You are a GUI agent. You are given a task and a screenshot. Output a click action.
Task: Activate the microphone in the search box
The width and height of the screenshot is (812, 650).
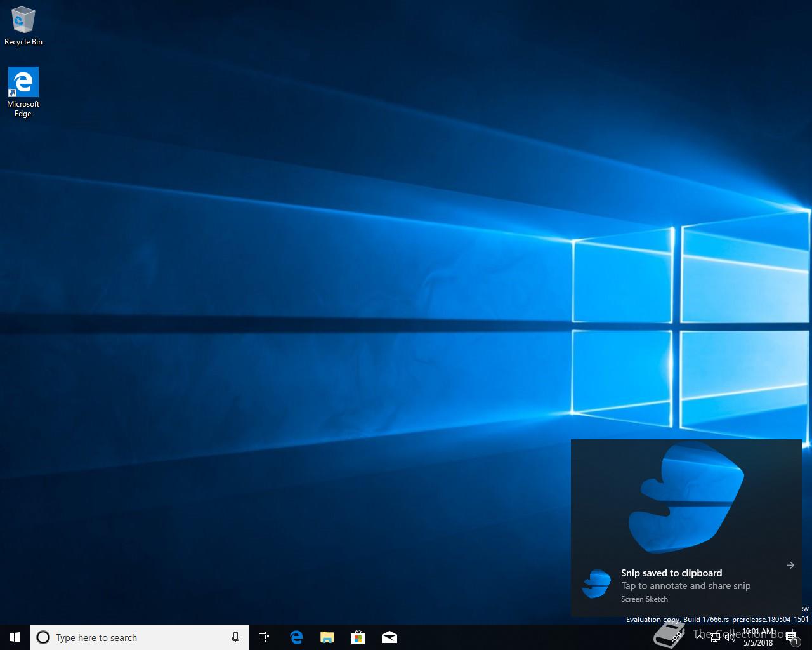[x=235, y=637]
